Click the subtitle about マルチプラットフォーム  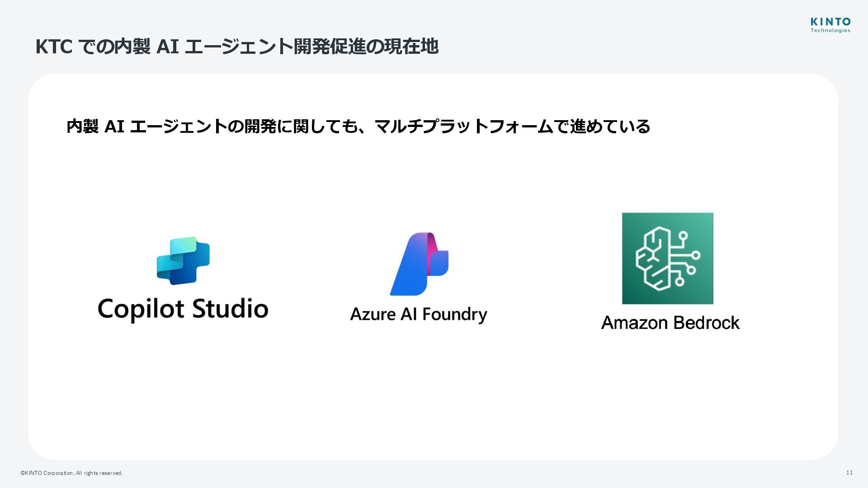tap(358, 127)
